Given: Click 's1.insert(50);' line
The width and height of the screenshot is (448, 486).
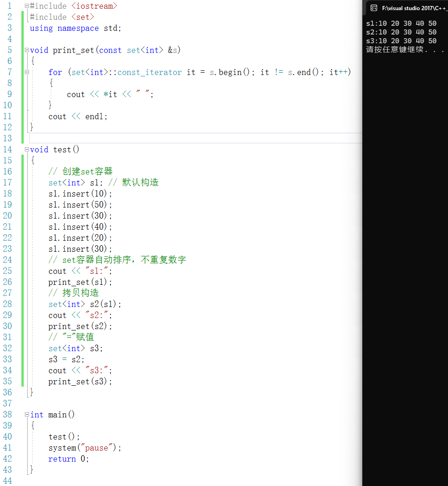Looking at the screenshot, I should [80, 205].
